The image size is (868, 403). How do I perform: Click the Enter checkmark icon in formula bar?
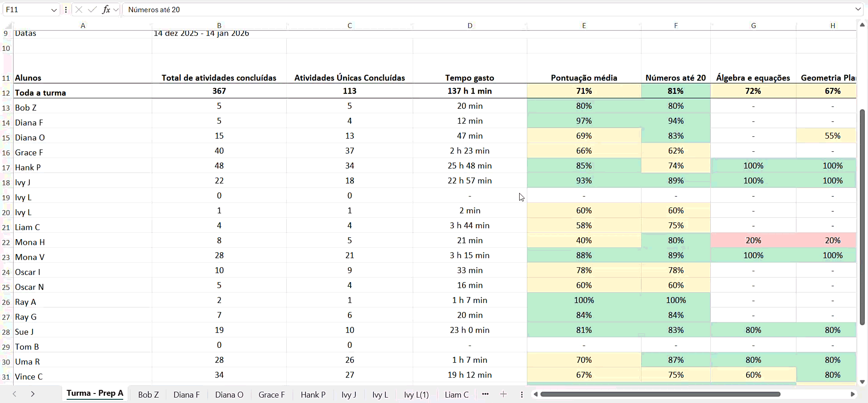pyautogui.click(x=92, y=10)
